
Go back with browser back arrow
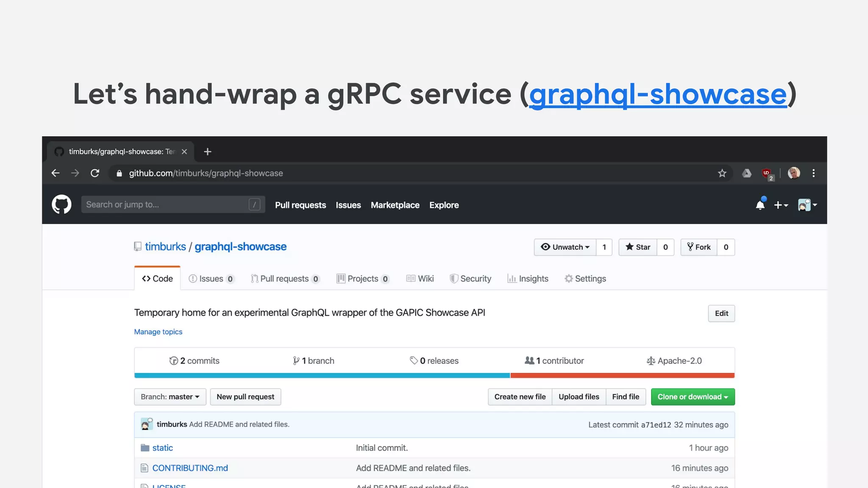[56, 173]
